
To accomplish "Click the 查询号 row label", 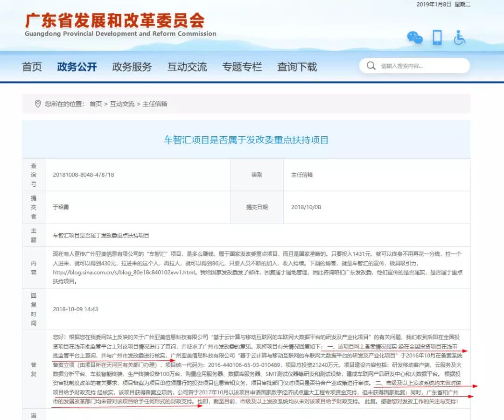I will tap(34, 175).
